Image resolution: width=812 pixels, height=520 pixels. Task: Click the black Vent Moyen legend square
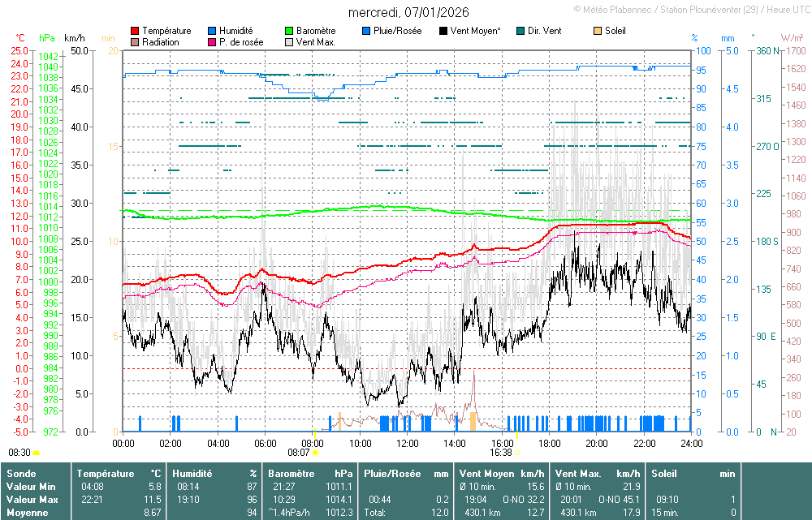tap(443, 31)
